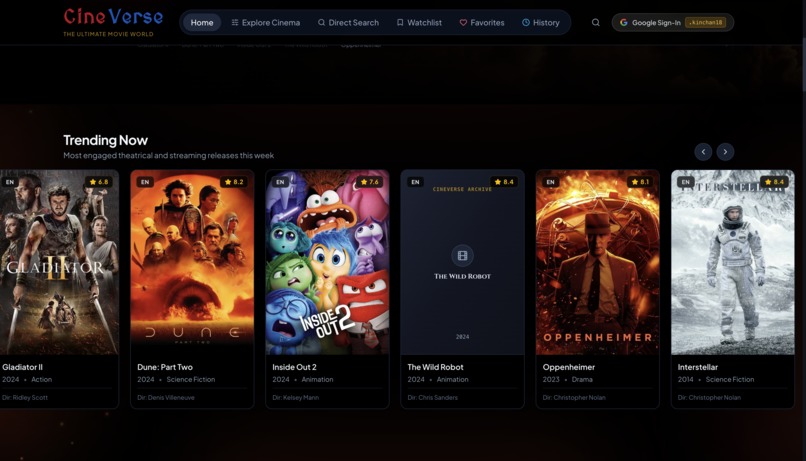Click the magnifier search icon beside sign-in
The width and height of the screenshot is (806, 461).
tap(595, 23)
